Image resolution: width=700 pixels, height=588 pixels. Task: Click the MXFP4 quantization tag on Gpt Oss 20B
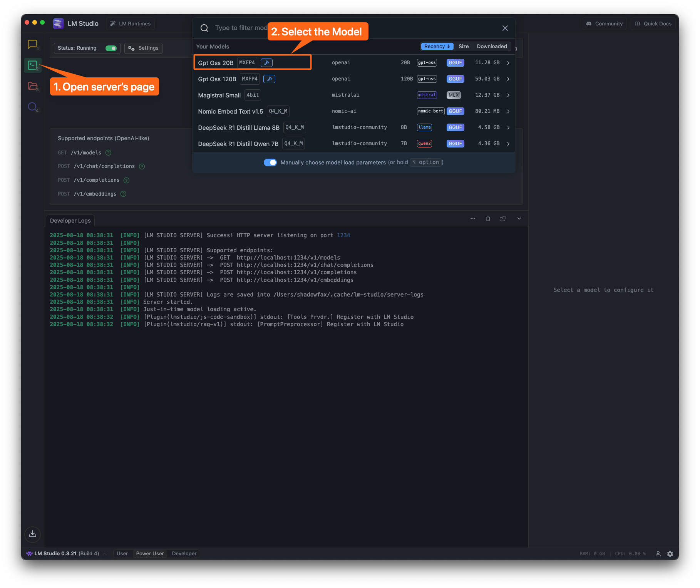coord(247,63)
